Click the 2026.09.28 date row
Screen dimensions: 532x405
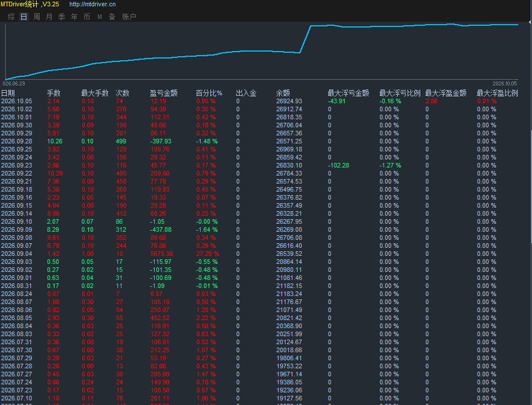(17, 141)
